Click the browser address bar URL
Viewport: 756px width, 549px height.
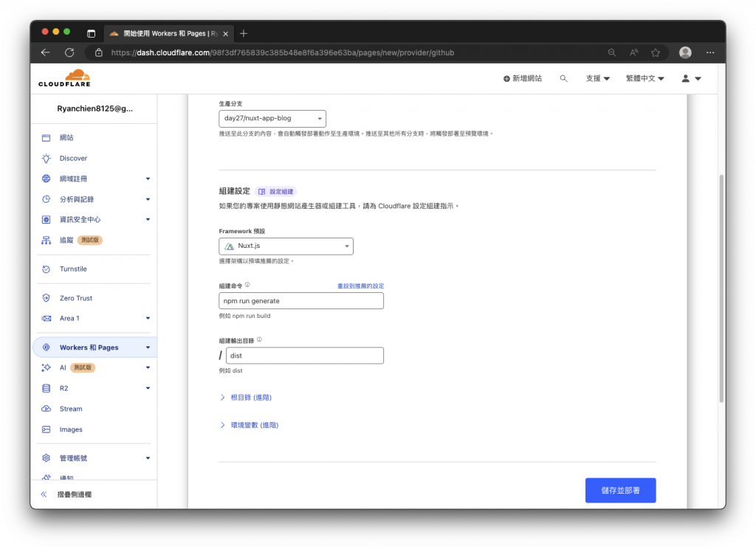[x=283, y=52]
